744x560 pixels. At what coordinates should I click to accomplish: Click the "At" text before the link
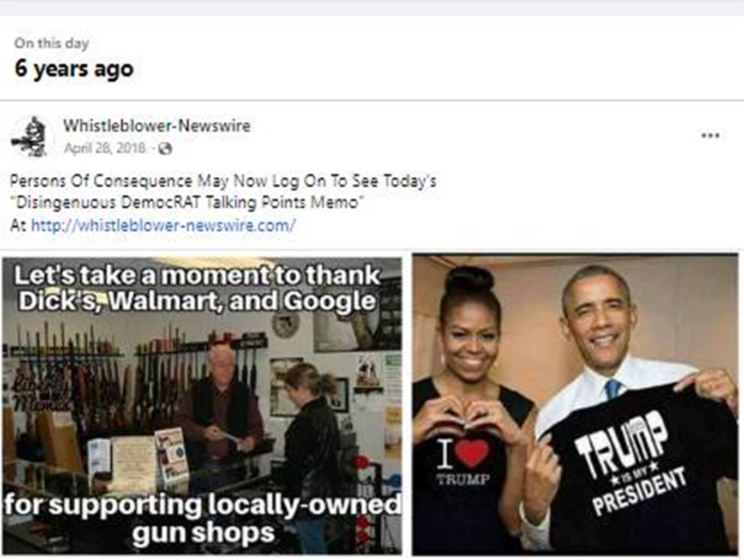pos(18,225)
